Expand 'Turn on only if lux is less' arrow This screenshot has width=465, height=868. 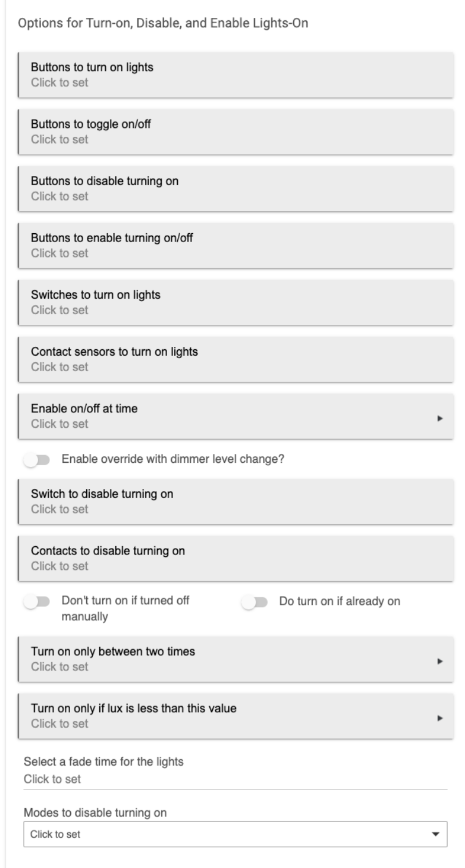tap(441, 718)
